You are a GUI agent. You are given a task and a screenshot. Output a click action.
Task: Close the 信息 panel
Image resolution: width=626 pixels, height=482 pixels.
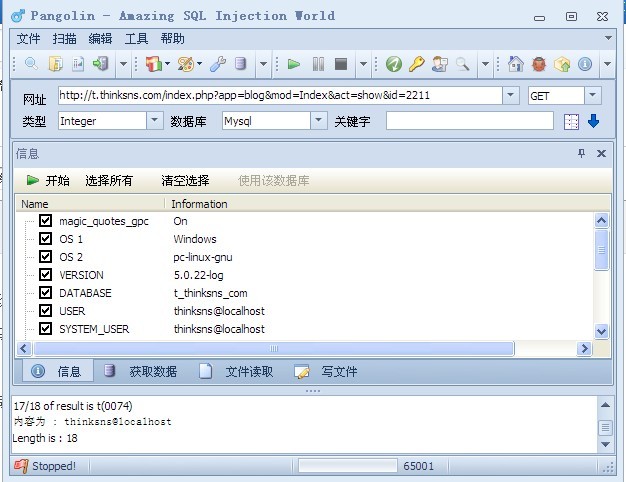601,153
